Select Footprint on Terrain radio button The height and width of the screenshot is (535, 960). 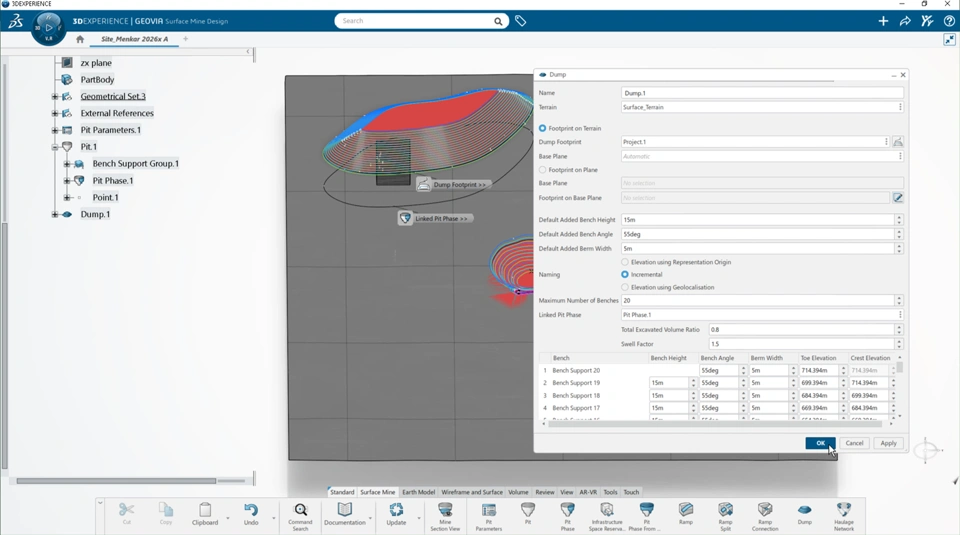[542, 129]
